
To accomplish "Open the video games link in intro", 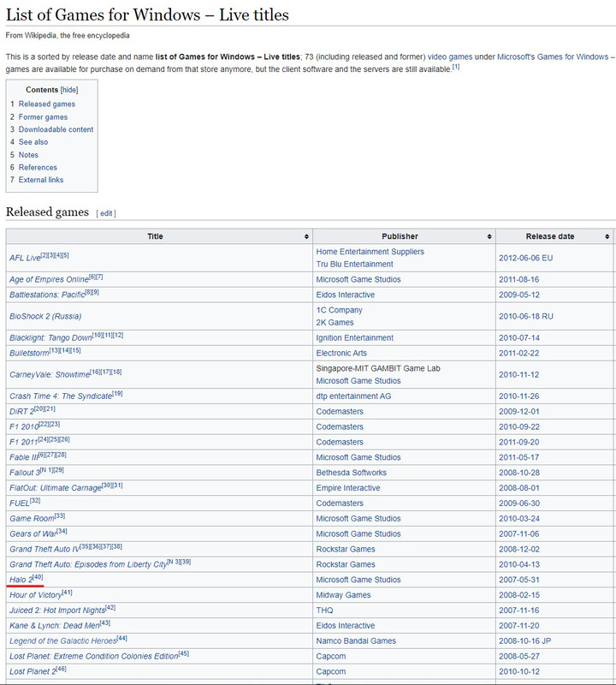I will tap(450, 57).
